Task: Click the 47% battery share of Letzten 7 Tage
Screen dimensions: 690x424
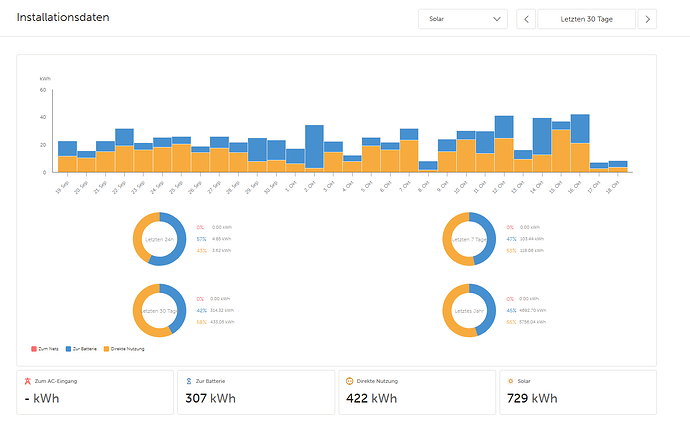Action: point(511,239)
